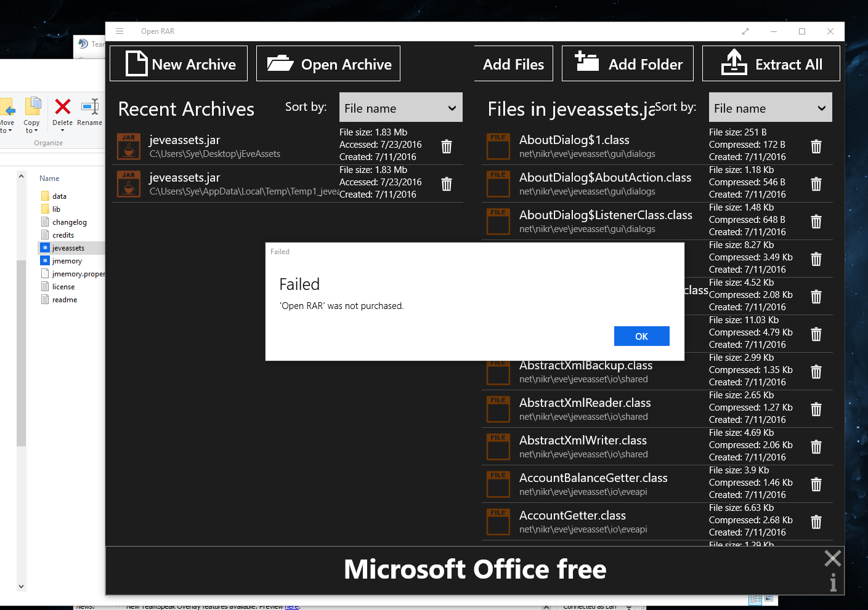Select the credits file in File Explorer
The image size is (868, 610).
coord(63,235)
